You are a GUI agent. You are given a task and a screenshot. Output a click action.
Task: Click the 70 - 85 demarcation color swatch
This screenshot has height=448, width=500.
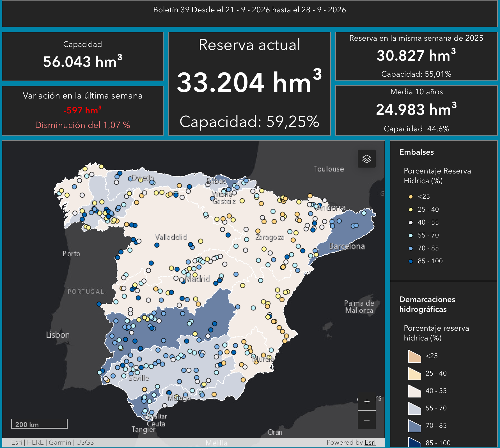tap(415, 426)
